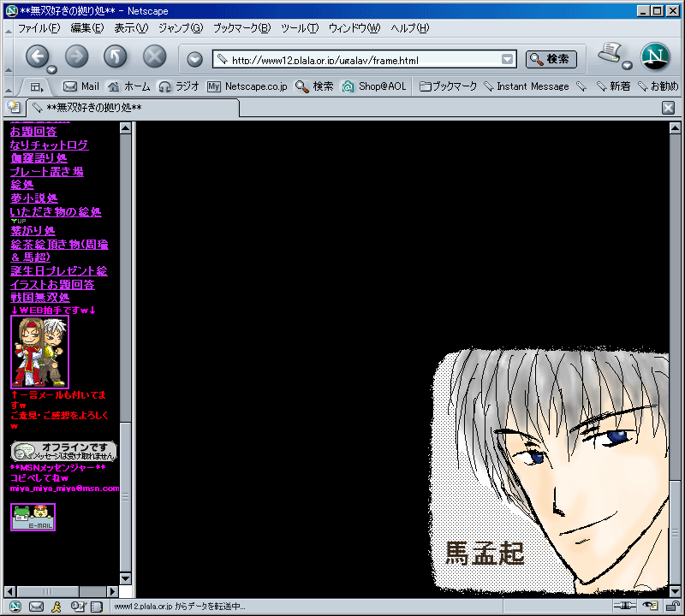Toggle the sidebar panel button on personal toolbar
Image resolution: width=685 pixels, height=616 pixels.
37,87
